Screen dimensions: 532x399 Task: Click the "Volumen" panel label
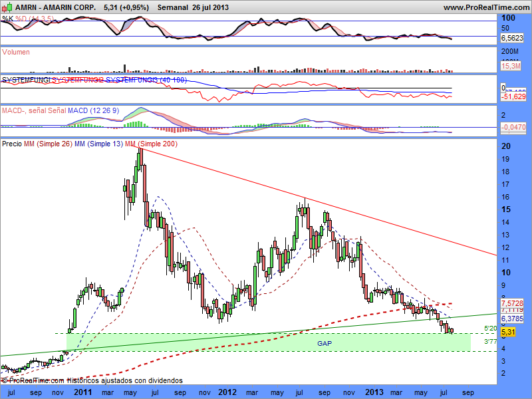[x=15, y=52]
